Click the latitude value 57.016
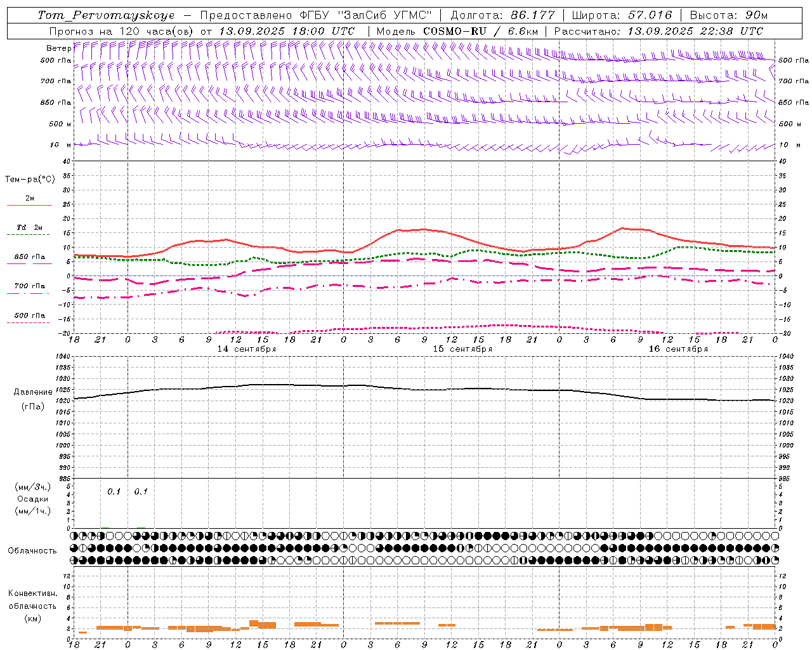Screen dimensions: 812x650 tap(650, 15)
